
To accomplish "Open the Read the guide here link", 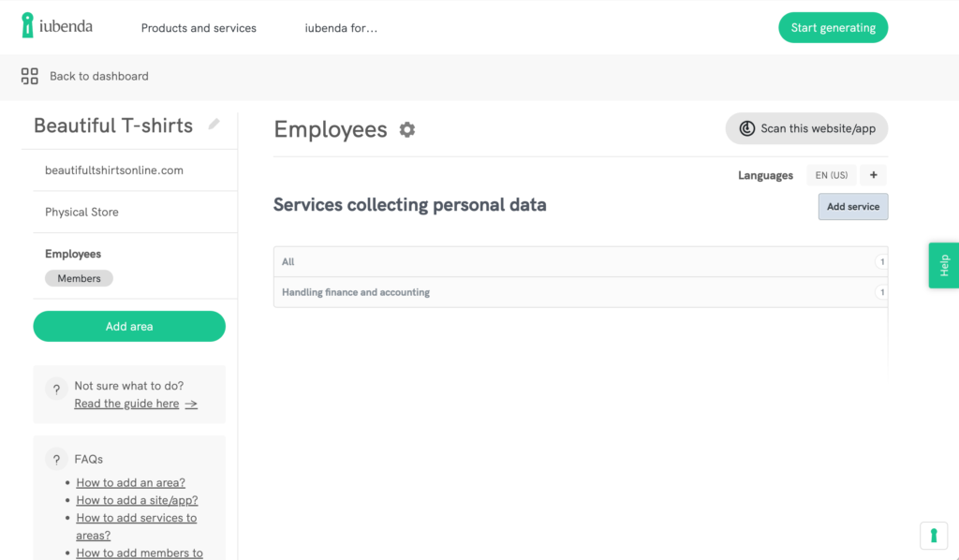I will tap(126, 403).
